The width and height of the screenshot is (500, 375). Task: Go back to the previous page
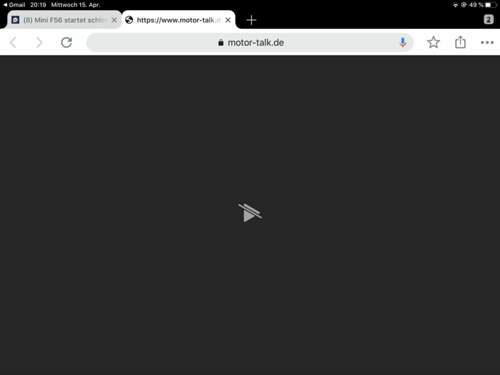tap(13, 42)
